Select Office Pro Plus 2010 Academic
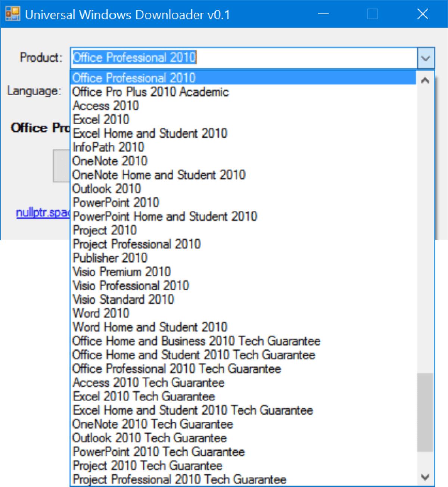 (x=150, y=92)
